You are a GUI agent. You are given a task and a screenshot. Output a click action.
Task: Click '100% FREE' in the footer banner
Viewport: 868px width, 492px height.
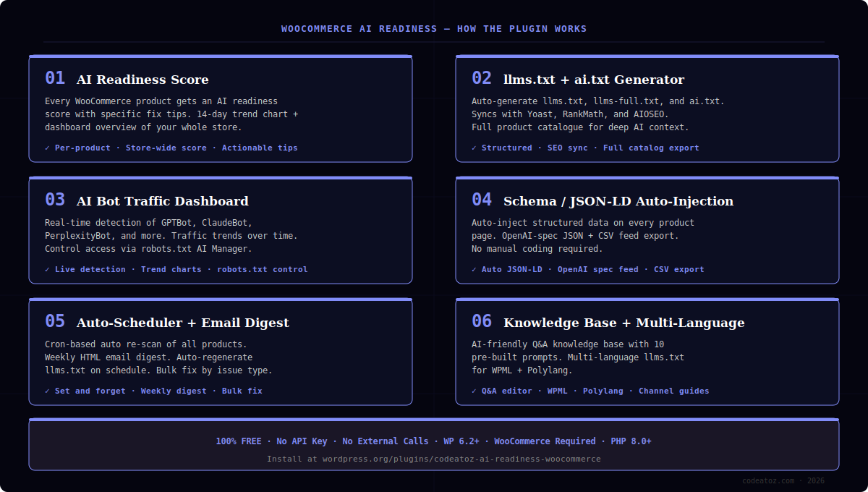pos(239,441)
